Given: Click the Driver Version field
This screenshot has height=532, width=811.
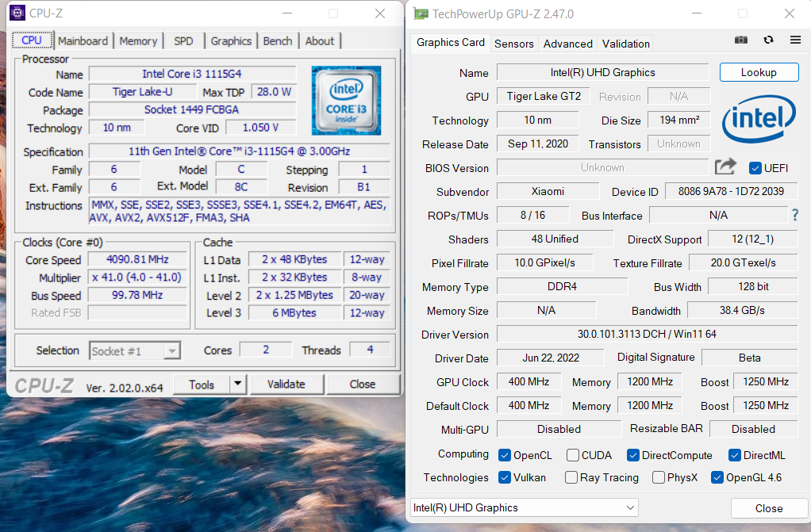Looking at the screenshot, I should pyautogui.click(x=647, y=335).
